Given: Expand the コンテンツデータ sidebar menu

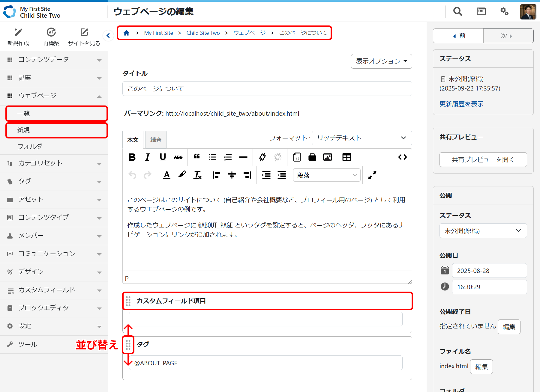Looking at the screenshot, I should (x=54, y=60).
